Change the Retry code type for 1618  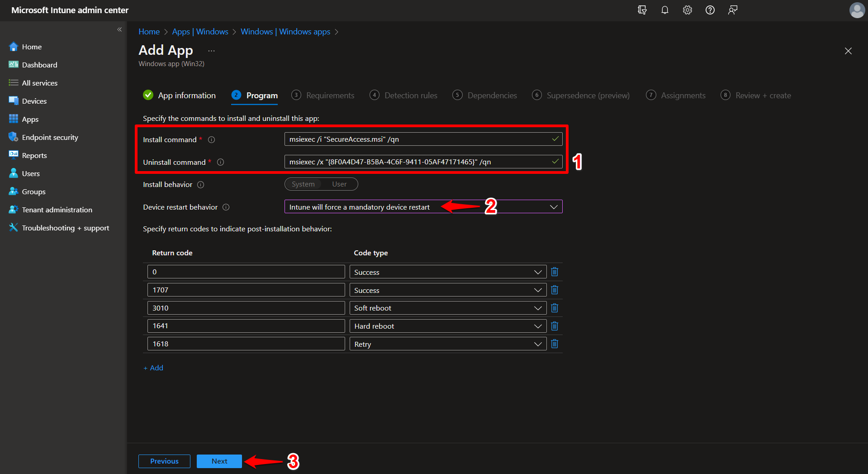[537, 344]
